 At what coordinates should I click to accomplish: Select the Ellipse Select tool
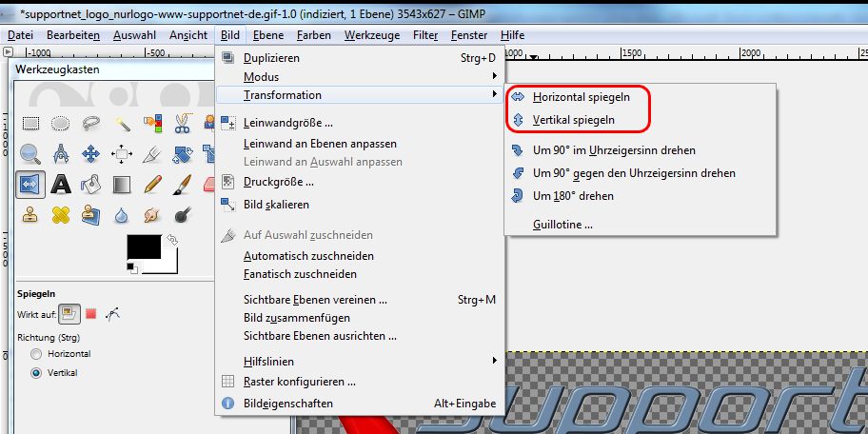coord(60,123)
